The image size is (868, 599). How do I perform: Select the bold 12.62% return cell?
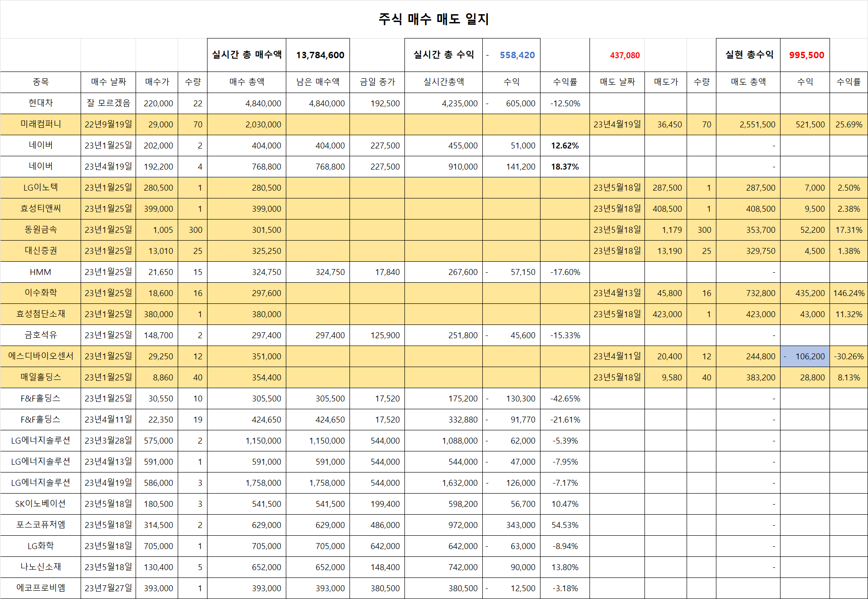click(x=565, y=145)
